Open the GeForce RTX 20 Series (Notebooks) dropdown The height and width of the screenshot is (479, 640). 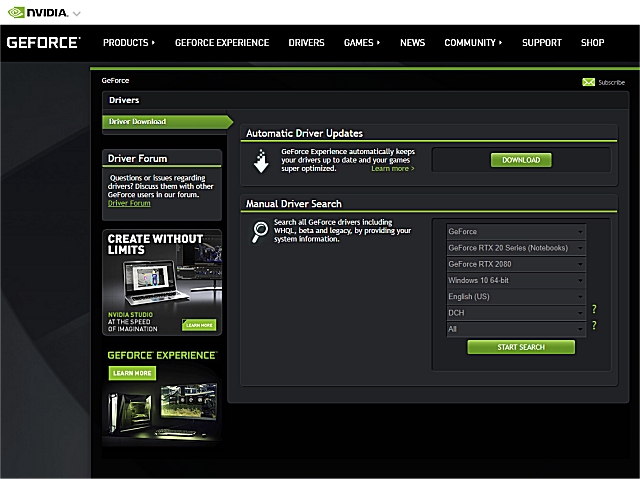[x=516, y=248]
